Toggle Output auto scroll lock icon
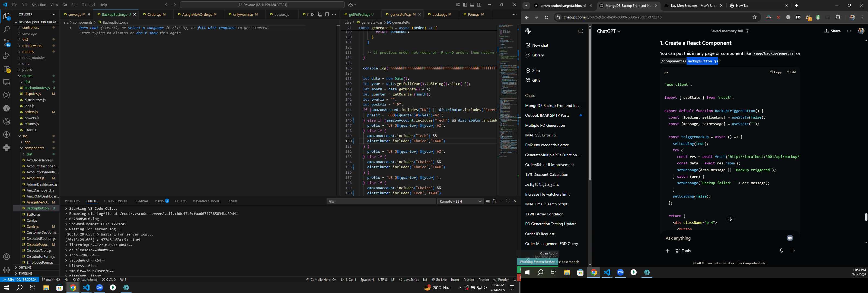This screenshot has height=293, width=868. pos(494,201)
